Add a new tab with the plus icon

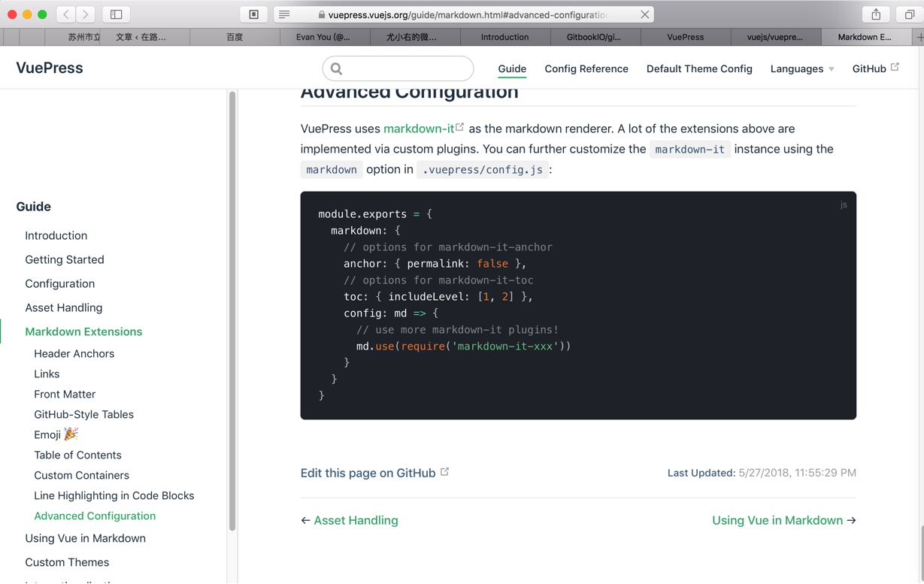click(x=919, y=37)
